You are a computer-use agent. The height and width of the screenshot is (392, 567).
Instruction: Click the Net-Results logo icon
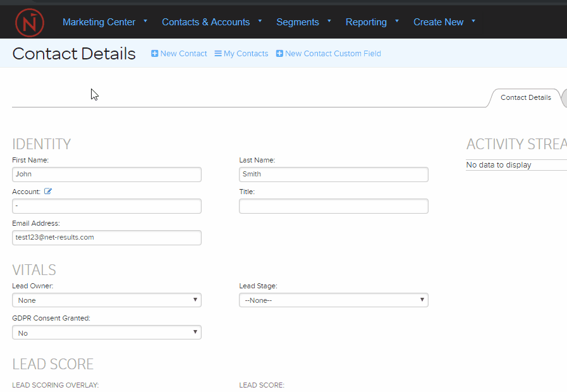point(29,22)
